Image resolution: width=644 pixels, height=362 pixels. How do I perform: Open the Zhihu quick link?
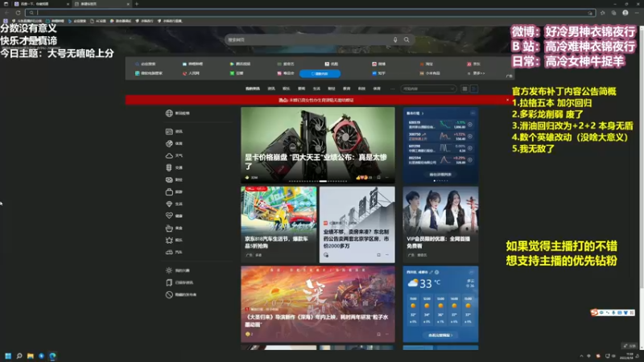pos(378,73)
